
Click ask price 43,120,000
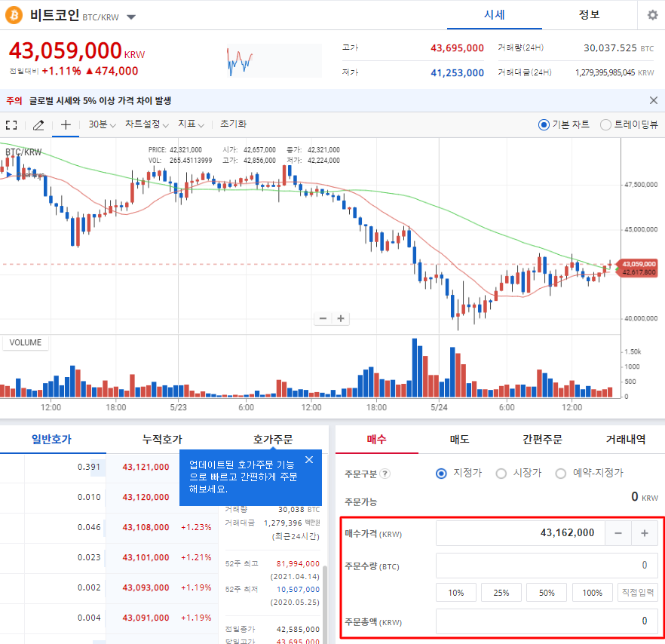146,497
